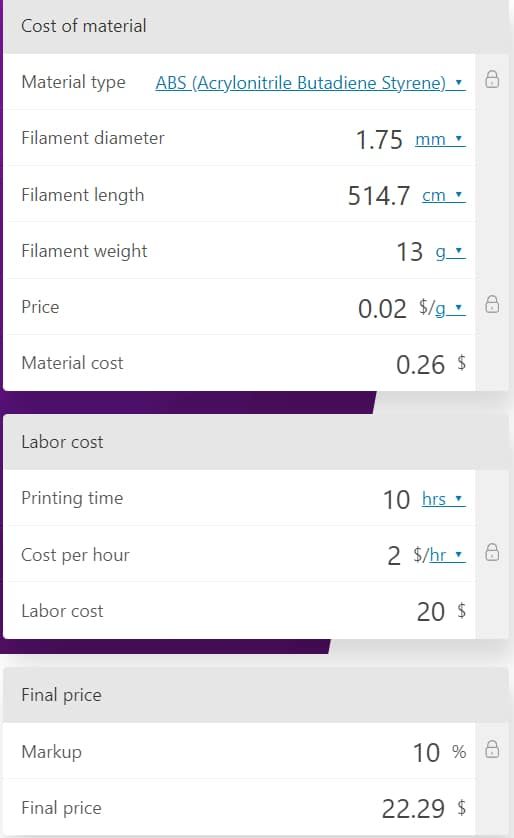The height and width of the screenshot is (838, 514).
Task: Edit the markup percentage value
Action: pos(426,752)
